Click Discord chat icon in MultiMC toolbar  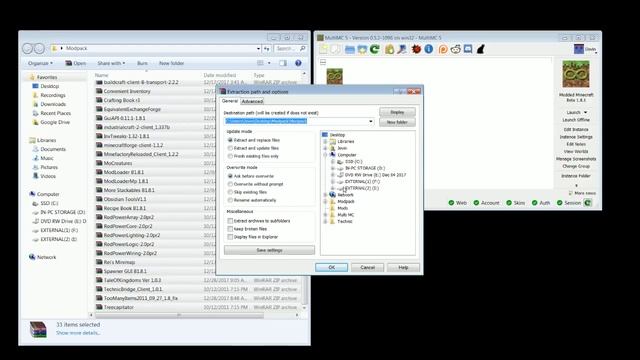coord(468,49)
